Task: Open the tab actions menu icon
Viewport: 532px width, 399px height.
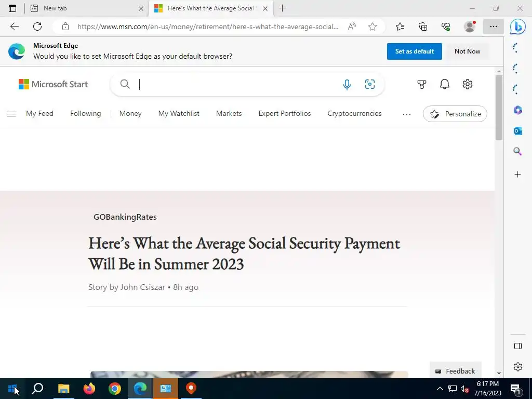Action: coord(12,8)
